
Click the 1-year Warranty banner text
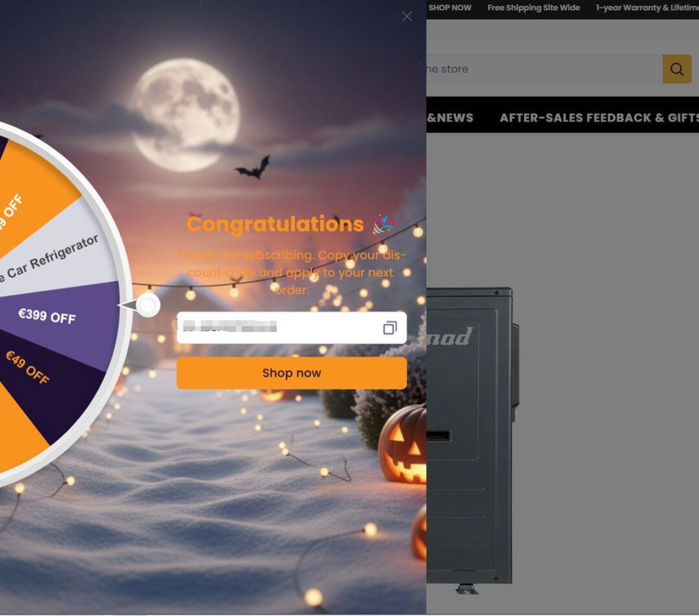pyautogui.click(x=647, y=8)
